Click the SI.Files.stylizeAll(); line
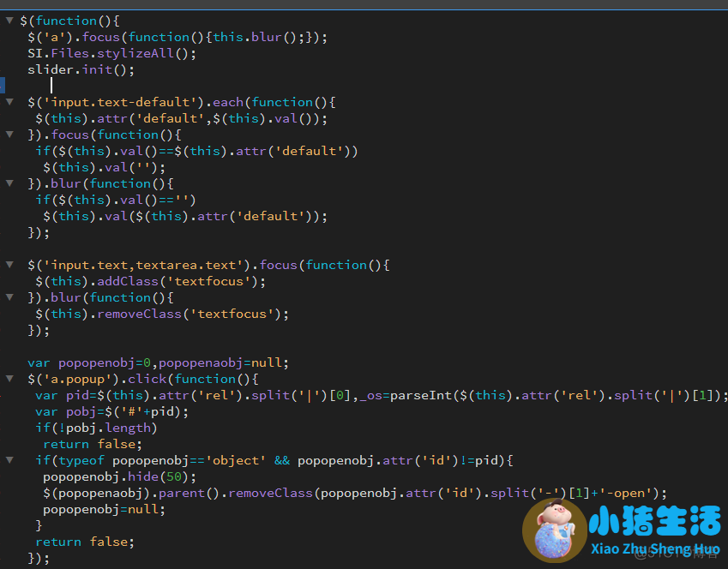This screenshot has height=569, width=728. [111, 53]
